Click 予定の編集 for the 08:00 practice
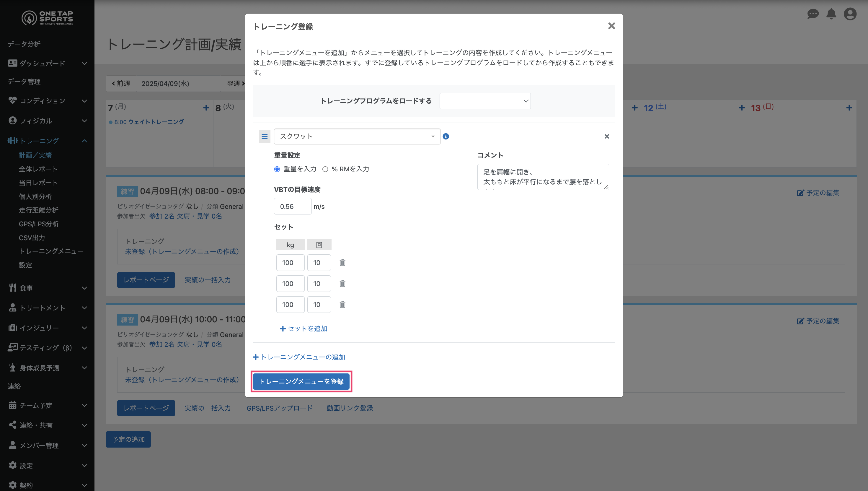 click(x=818, y=193)
